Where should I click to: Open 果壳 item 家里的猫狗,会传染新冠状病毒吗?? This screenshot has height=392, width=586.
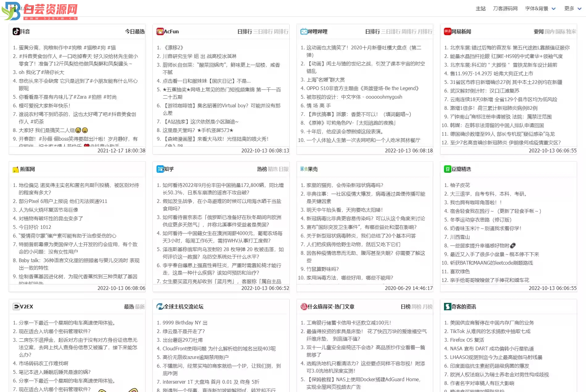[345, 185]
